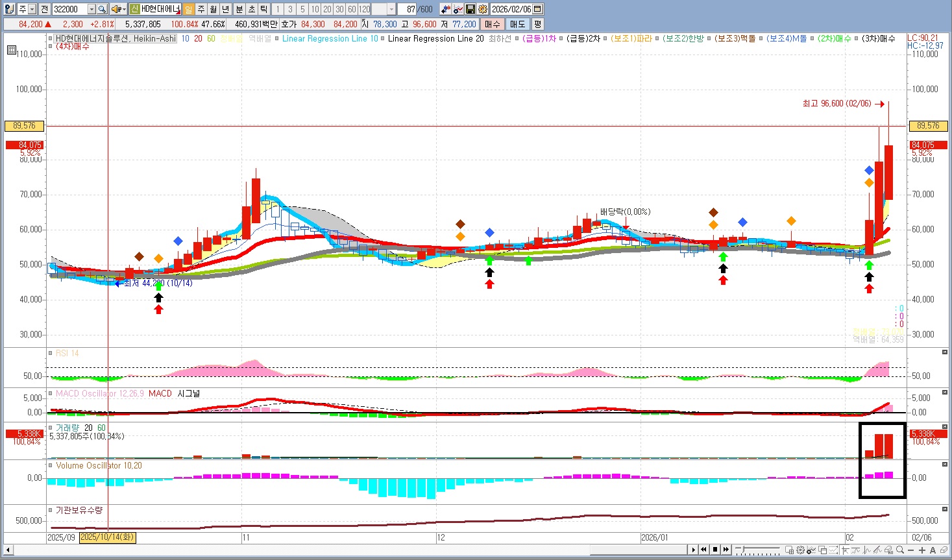The image size is (952, 560).
Task: Click the gear settings icon in the bottom toolbar
Action: [x=800, y=550]
